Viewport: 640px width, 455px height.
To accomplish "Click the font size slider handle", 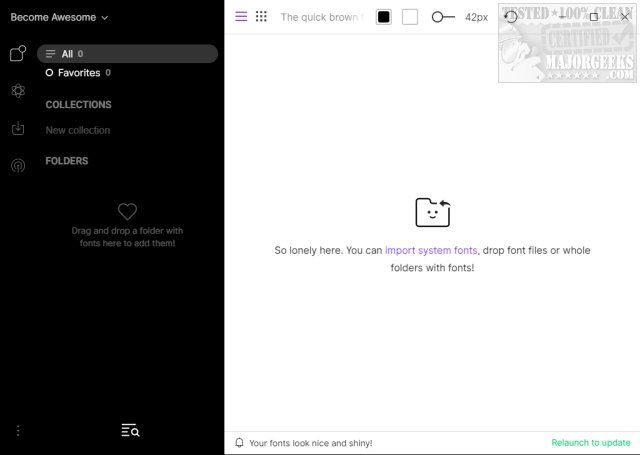I will (437, 17).
